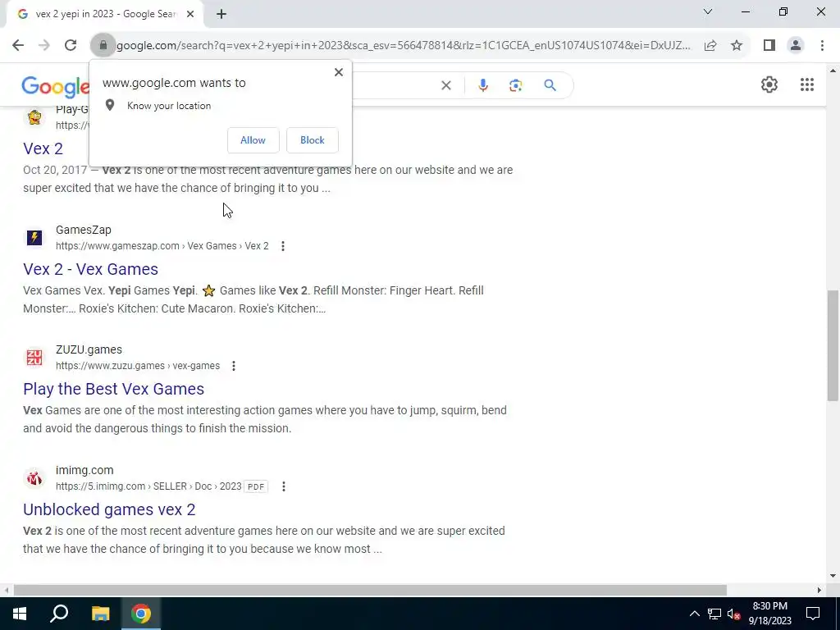
Task: Click the gameszap.com URL breadcrumb
Action: [162, 246]
